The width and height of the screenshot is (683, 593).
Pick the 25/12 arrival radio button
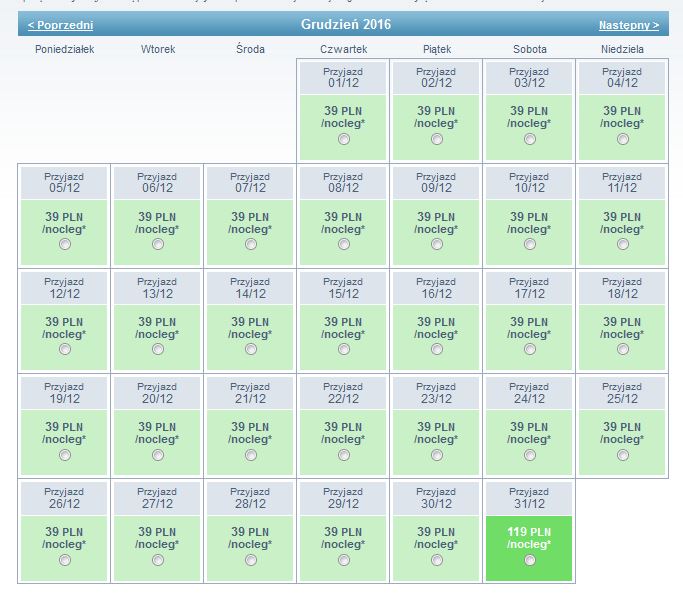point(623,455)
